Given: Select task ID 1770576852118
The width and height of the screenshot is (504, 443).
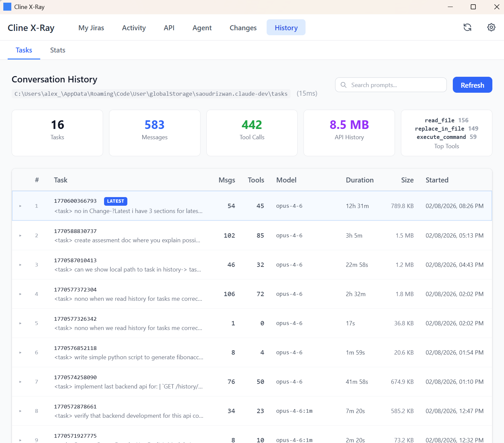Looking at the screenshot, I should [x=75, y=348].
